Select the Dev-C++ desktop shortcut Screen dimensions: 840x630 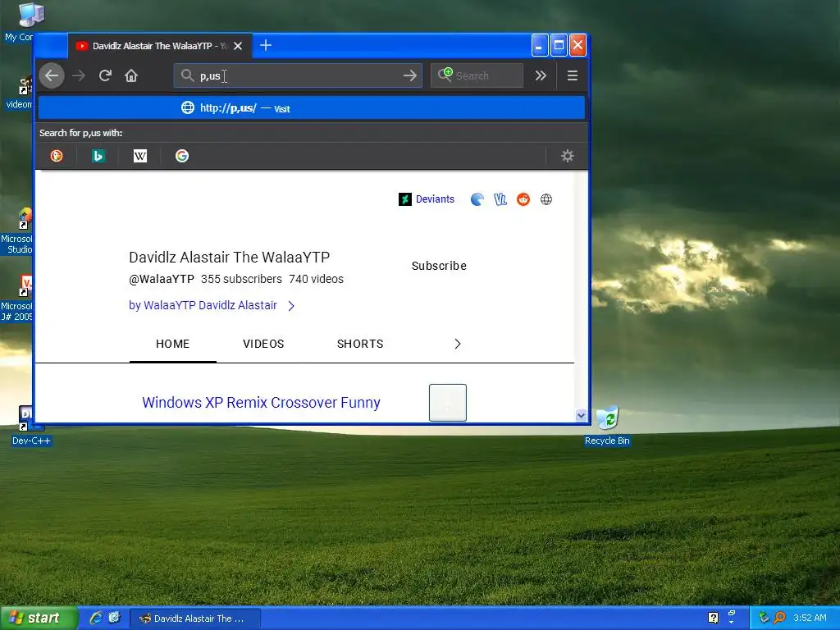click(31, 426)
